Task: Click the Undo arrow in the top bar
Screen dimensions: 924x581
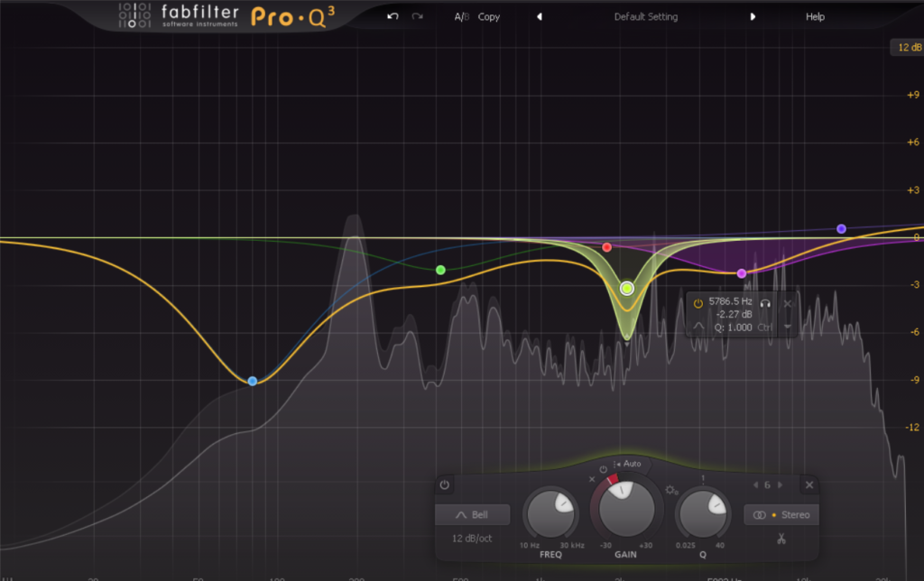Action: [393, 16]
